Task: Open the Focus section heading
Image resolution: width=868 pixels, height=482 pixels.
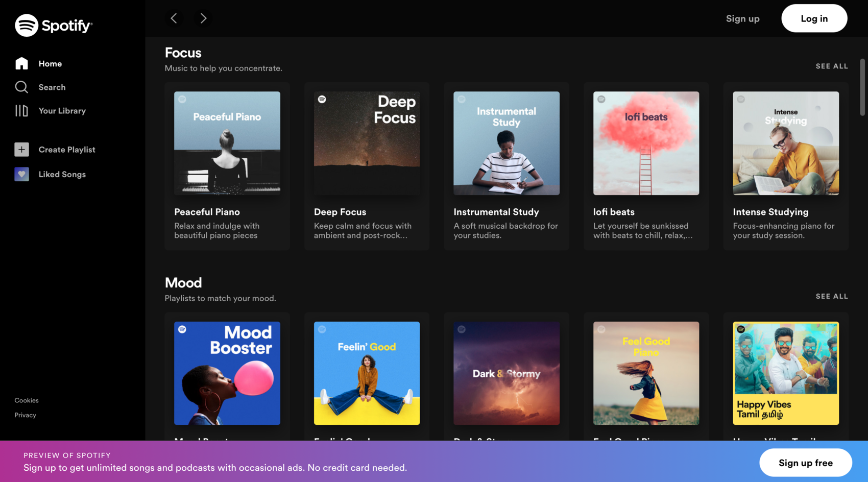Action: (183, 53)
